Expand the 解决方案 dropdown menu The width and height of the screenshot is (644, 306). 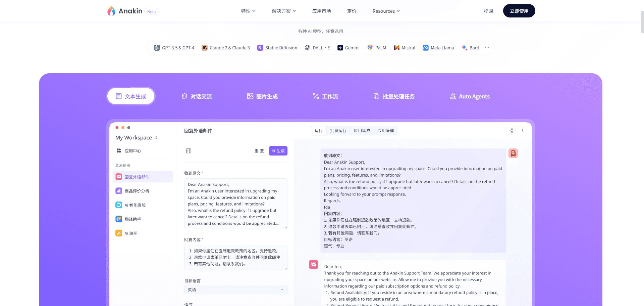pyautogui.click(x=284, y=11)
